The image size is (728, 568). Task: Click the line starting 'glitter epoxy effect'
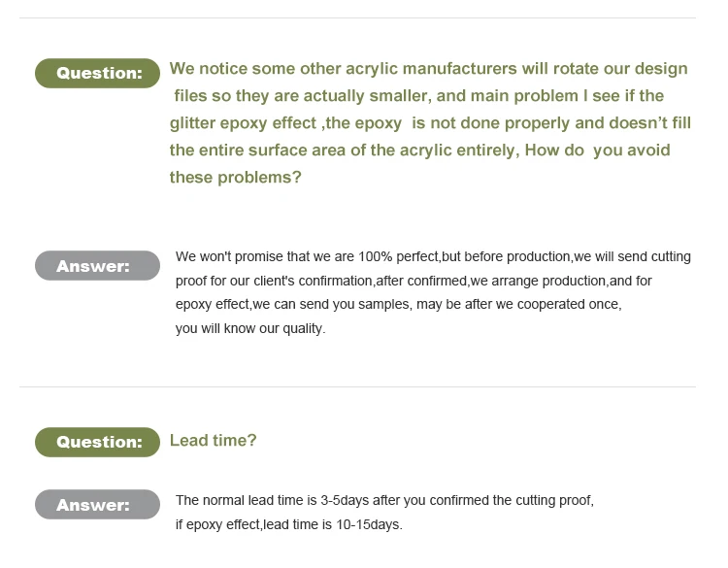pyautogui.click(x=430, y=123)
